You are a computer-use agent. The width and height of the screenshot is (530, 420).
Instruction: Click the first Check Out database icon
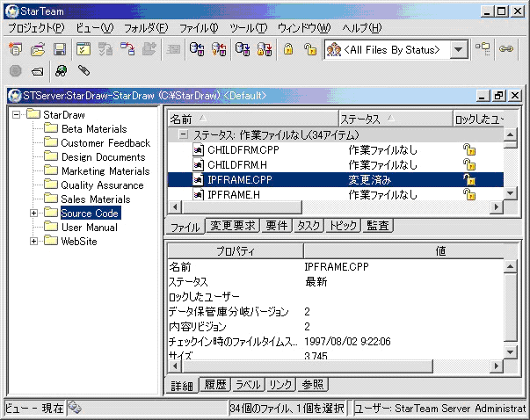(x=243, y=49)
